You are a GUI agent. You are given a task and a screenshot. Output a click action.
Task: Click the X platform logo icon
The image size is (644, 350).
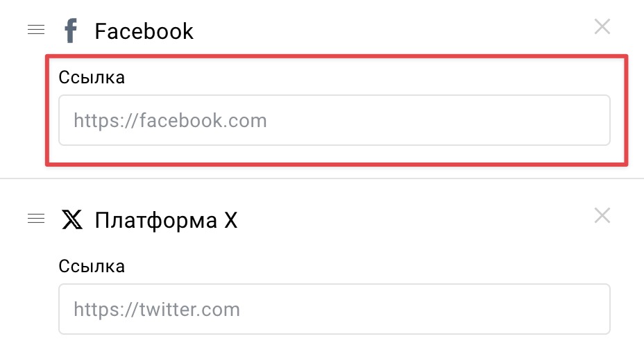(x=72, y=219)
